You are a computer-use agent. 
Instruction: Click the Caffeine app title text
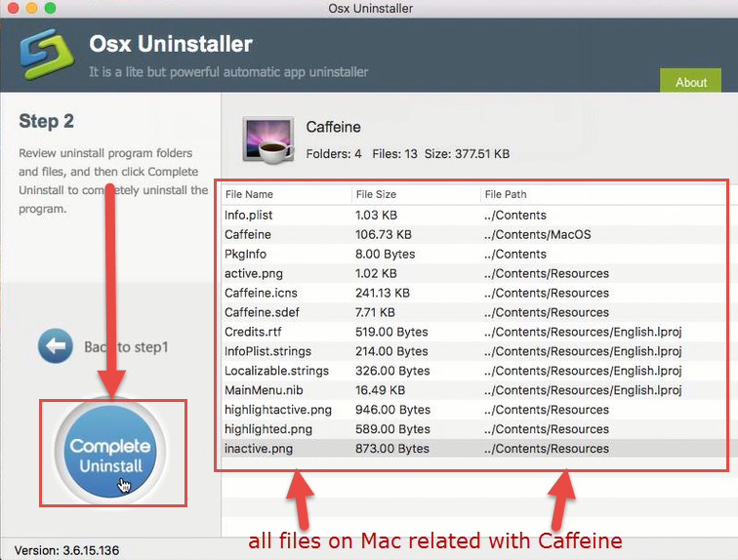coord(333,127)
